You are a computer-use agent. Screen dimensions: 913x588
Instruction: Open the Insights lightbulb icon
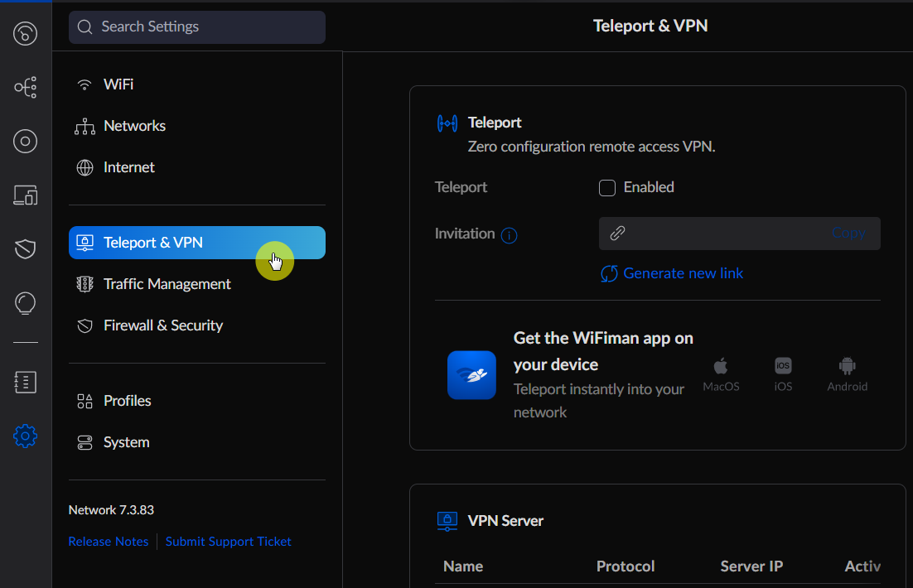tap(25, 303)
